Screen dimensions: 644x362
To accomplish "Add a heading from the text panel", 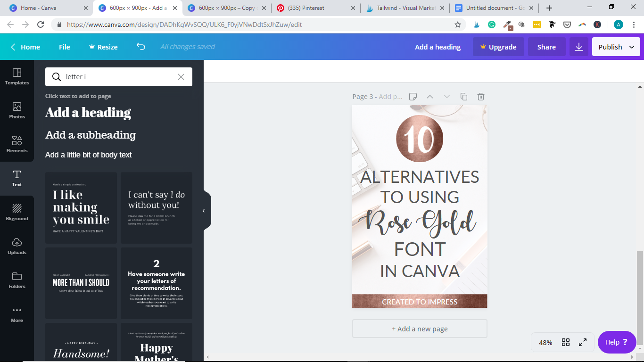I will coord(88,112).
